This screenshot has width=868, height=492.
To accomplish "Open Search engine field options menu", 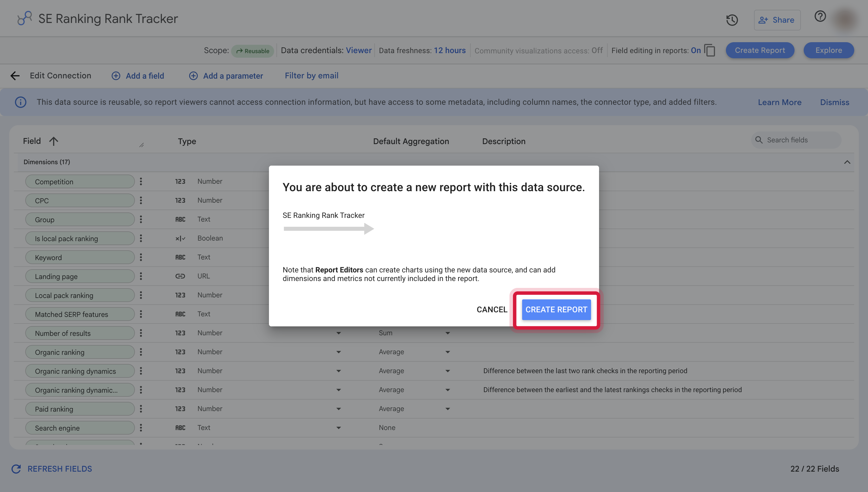I will point(141,428).
